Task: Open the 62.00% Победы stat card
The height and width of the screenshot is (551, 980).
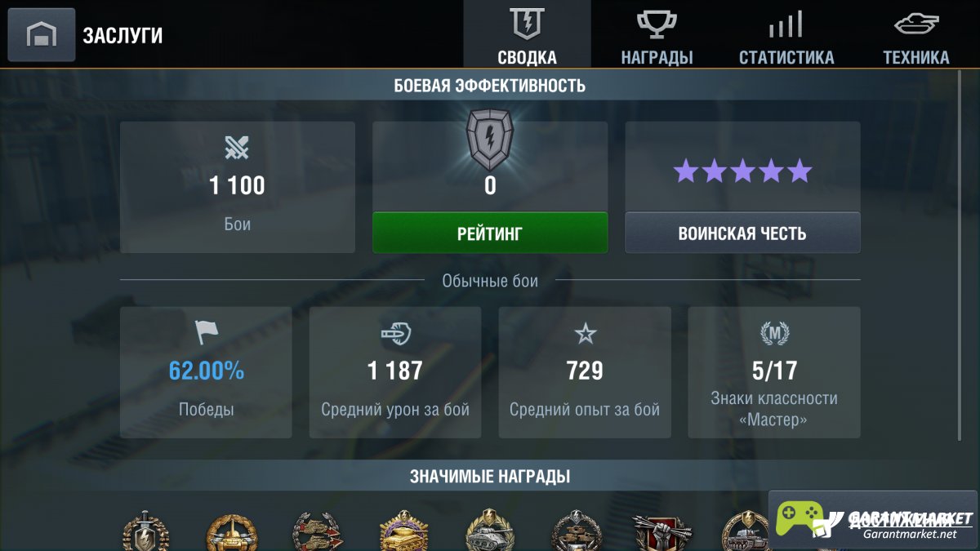Action: pyautogui.click(x=206, y=372)
